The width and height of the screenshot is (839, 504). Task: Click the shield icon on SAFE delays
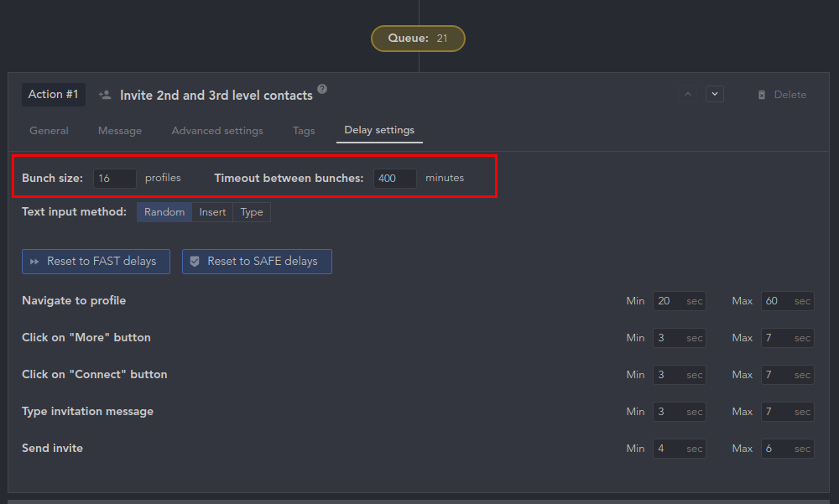click(195, 262)
